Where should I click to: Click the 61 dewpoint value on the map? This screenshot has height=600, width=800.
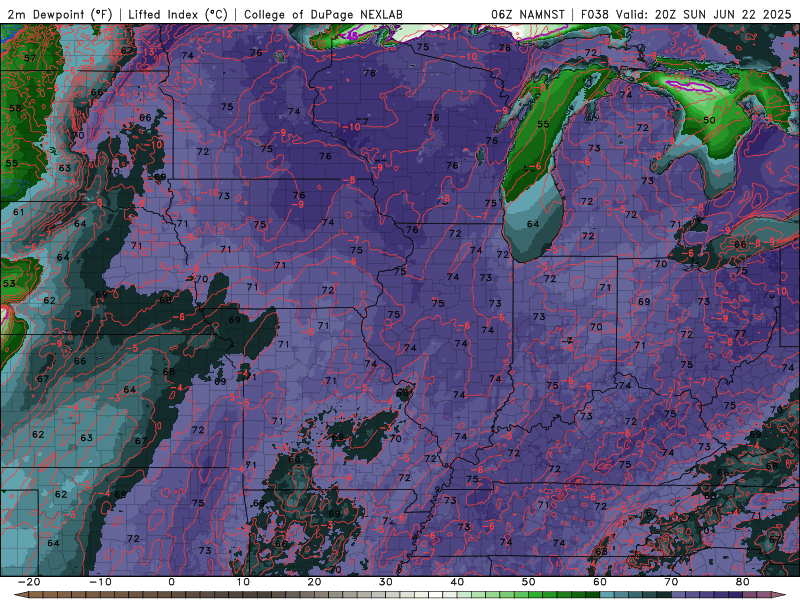tap(18, 211)
